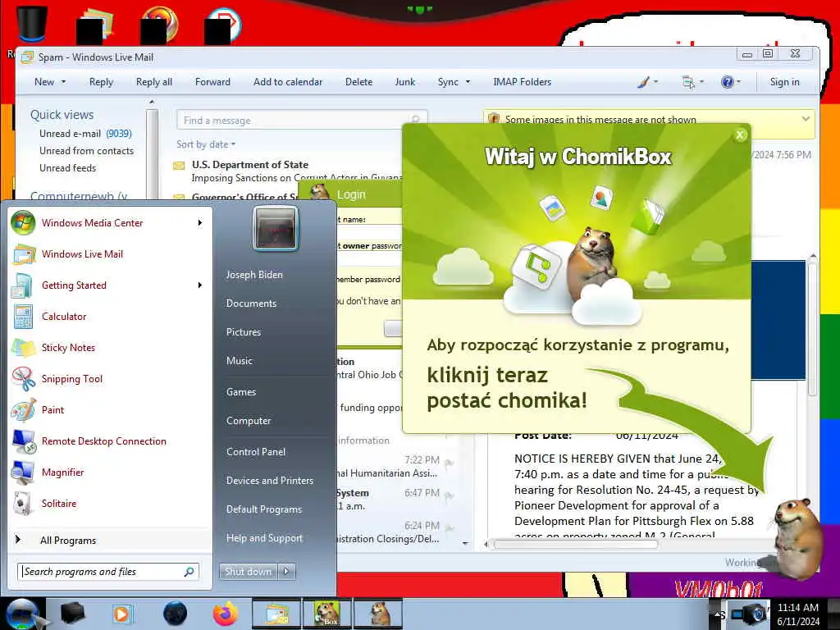Viewport: 840px width, 630px height.
Task: Expand the New dropdown arrow
Action: [63, 82]
